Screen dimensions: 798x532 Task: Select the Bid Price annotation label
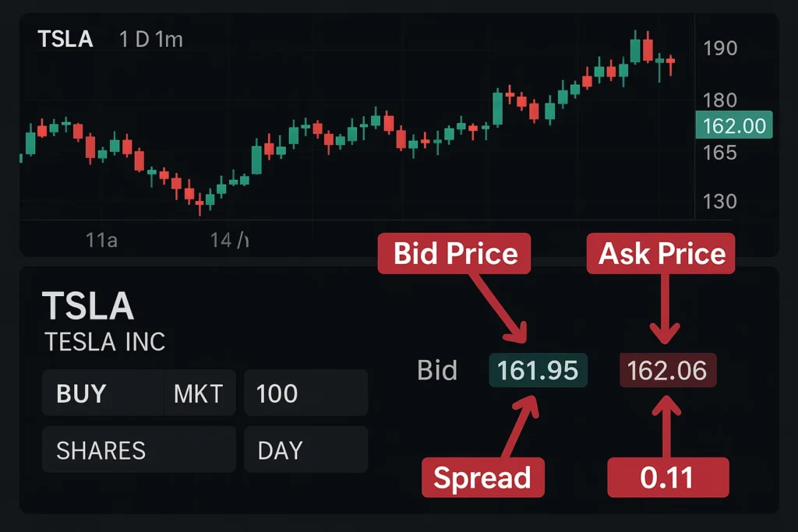[454, 253]
